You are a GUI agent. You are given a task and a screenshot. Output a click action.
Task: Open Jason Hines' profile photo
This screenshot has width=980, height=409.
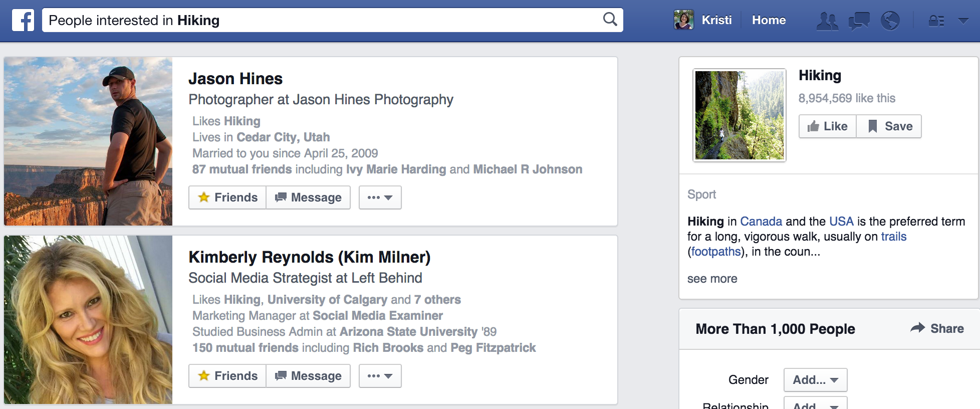pos(88,141)
